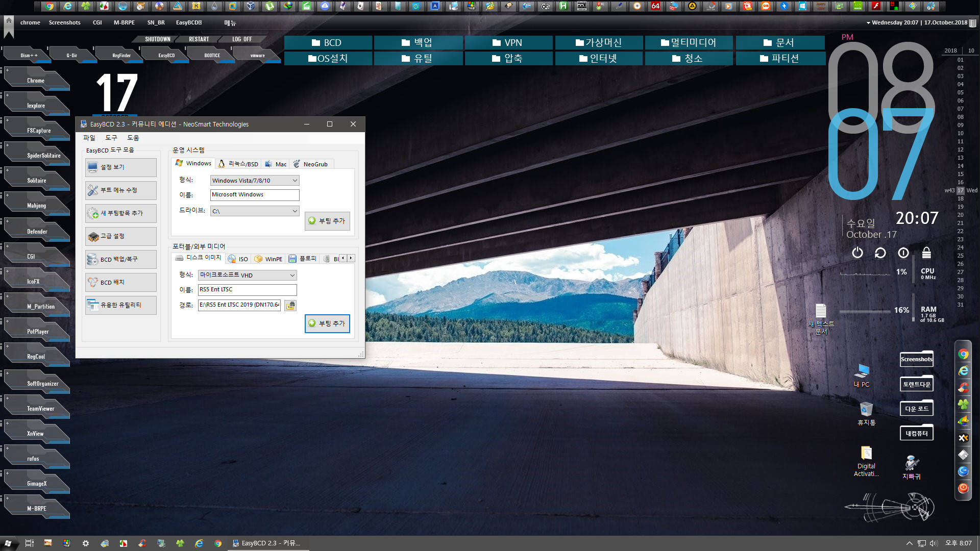Launch PotPlayer from the left launcher
Image resolution: width=980 pixels, height=551 pixels.
tap(38, 332)
